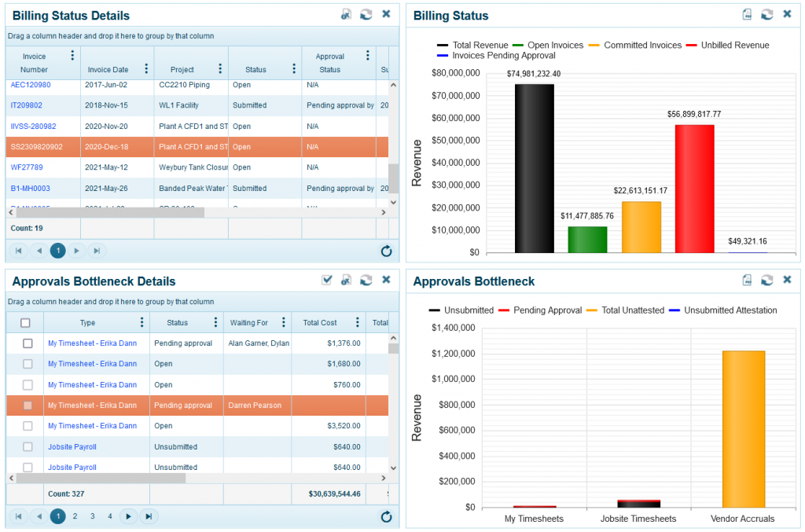Export the Approvals Bottleneck chart as an image

tap(745, 278)
